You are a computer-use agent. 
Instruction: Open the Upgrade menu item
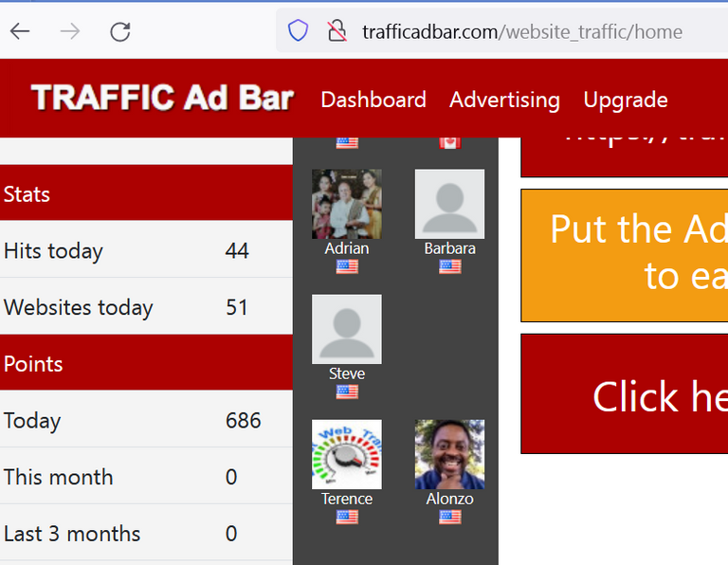[626, 100]
